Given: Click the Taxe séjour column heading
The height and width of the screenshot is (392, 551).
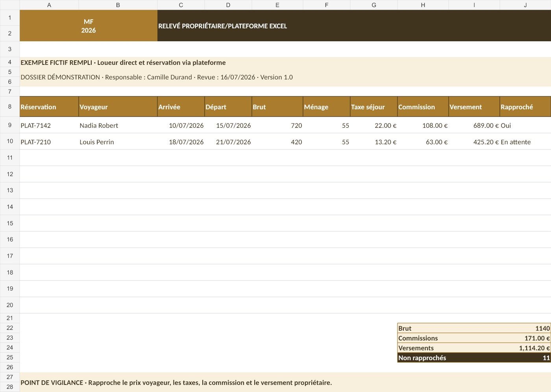Looking at the screenshot, I should coord(374,107).
